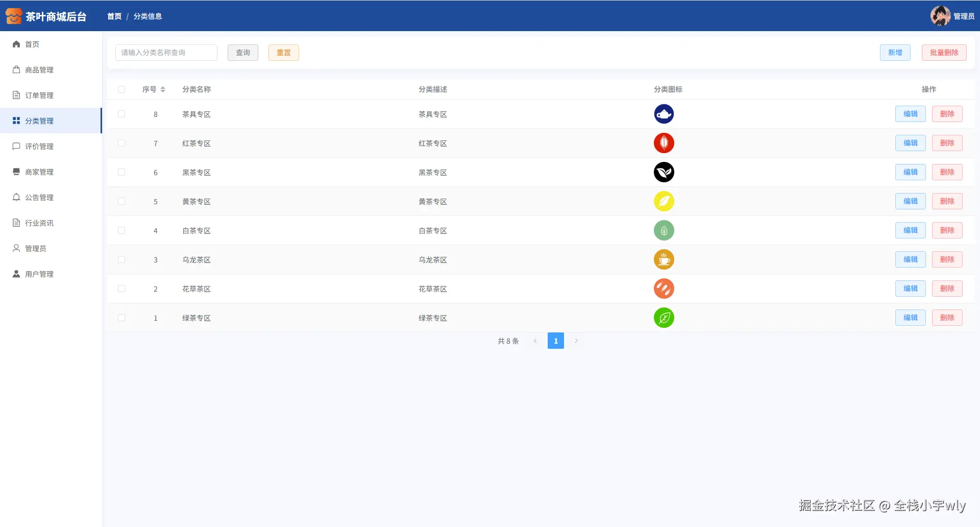Open 管理员 item in the sidebar

[x=51, y=249]
